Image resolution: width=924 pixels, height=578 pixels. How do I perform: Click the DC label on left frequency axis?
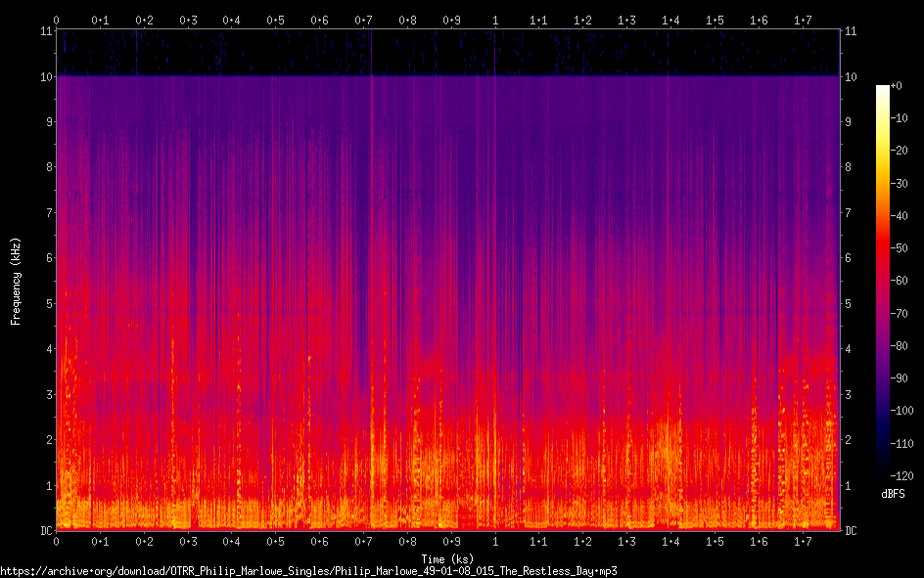pos(44,530)
